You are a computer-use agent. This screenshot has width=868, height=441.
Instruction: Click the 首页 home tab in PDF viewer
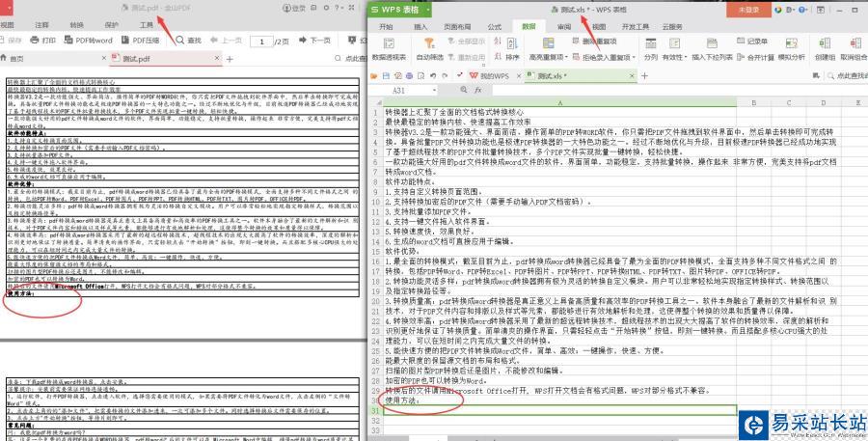(x=13, y=58)
